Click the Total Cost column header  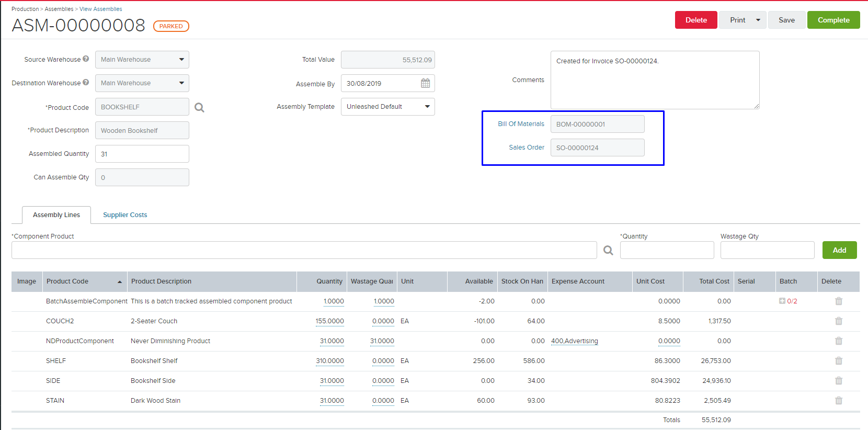[x=709, y=281]
